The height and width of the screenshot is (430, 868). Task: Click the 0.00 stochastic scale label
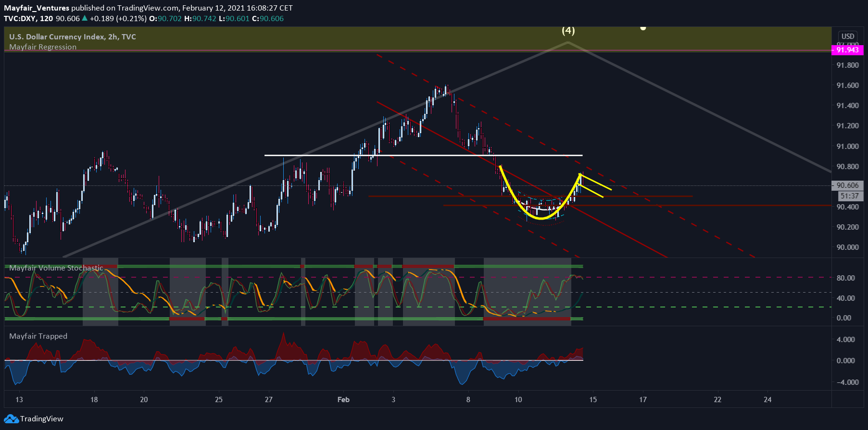coord(844,318)
